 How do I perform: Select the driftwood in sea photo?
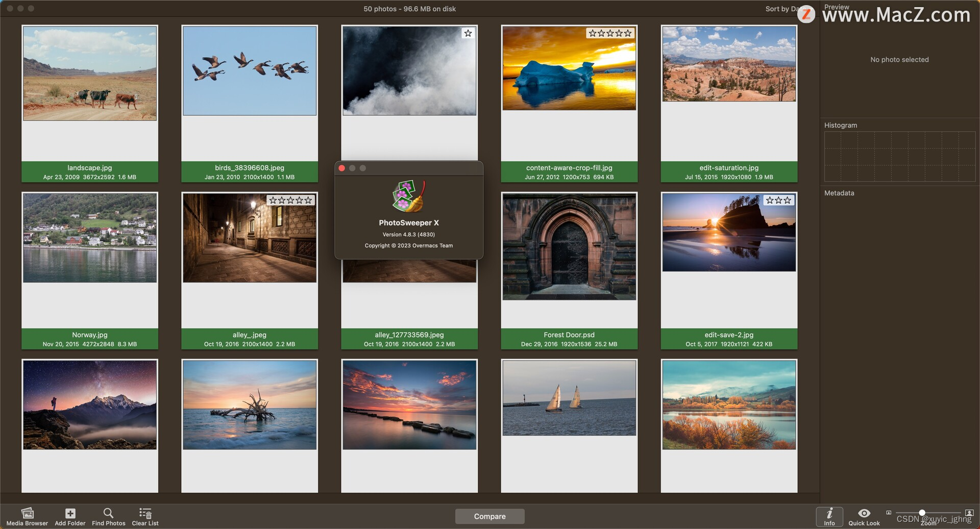(250, 405)
